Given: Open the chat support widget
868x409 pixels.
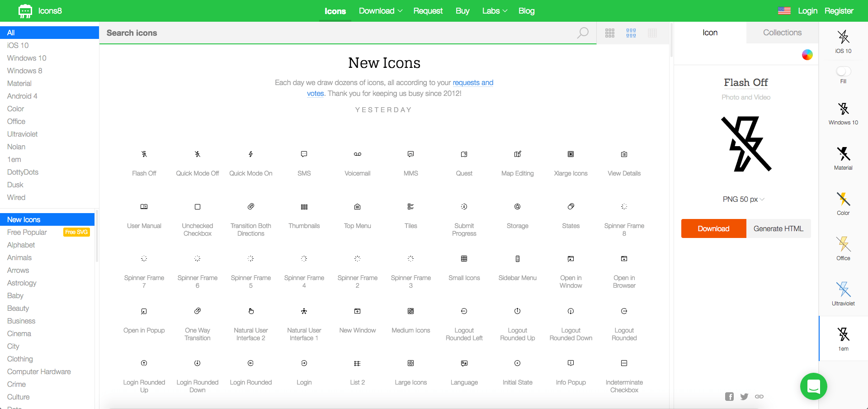Looking at the screenshot, I should 814,386.
